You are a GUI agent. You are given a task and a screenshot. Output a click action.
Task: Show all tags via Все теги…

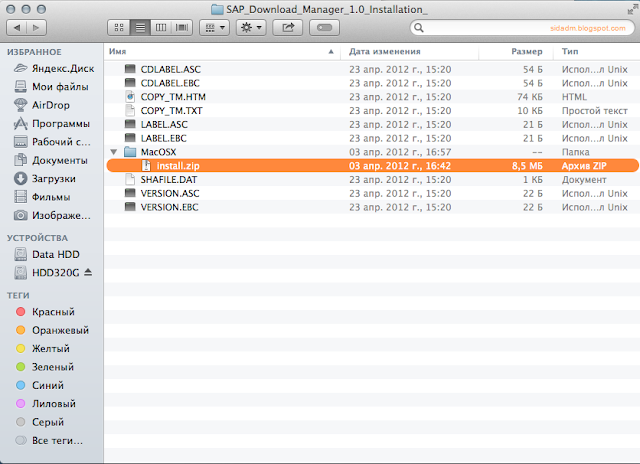(49, 440)
